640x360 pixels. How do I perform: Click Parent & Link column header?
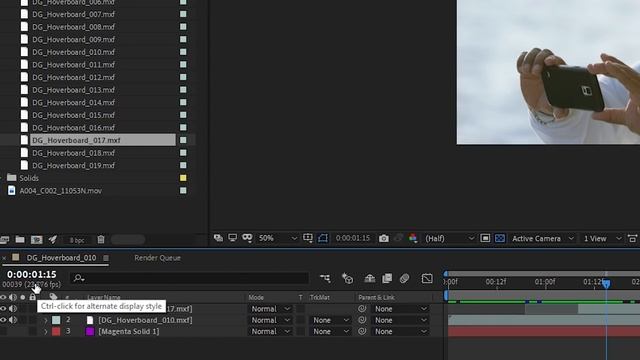[x=376, y=297]
